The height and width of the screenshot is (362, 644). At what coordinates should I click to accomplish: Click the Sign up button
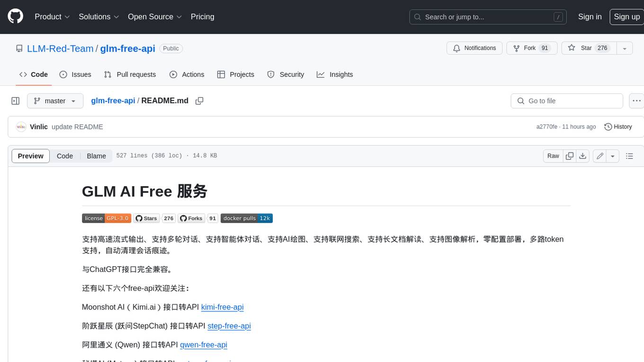coord(626,17)
